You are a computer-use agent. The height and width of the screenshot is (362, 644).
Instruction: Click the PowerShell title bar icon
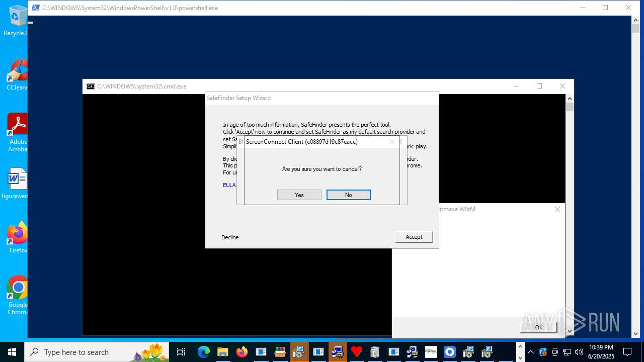click(36, 8)
